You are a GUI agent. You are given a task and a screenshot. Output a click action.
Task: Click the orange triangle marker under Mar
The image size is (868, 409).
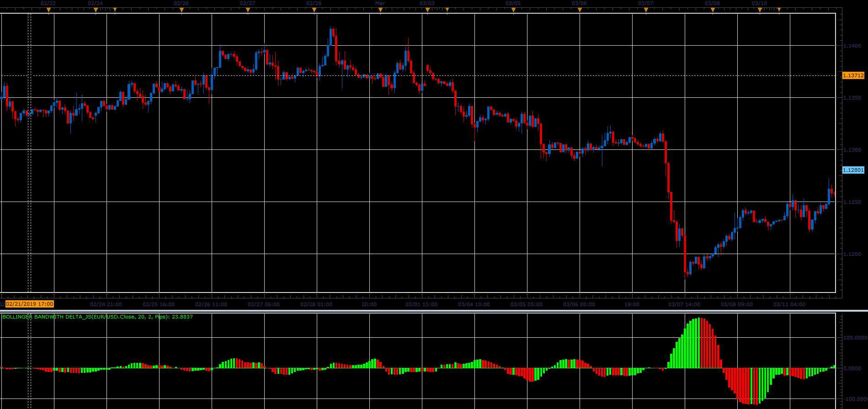(380, 10)
